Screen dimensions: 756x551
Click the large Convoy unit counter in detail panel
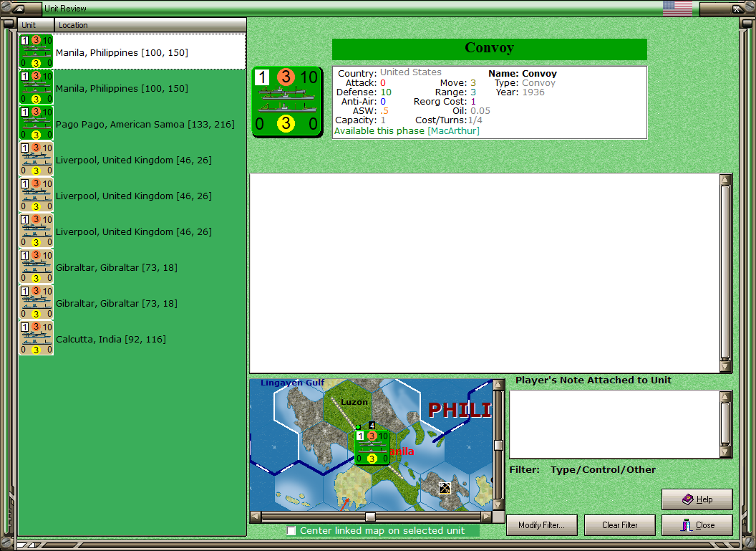287,102
